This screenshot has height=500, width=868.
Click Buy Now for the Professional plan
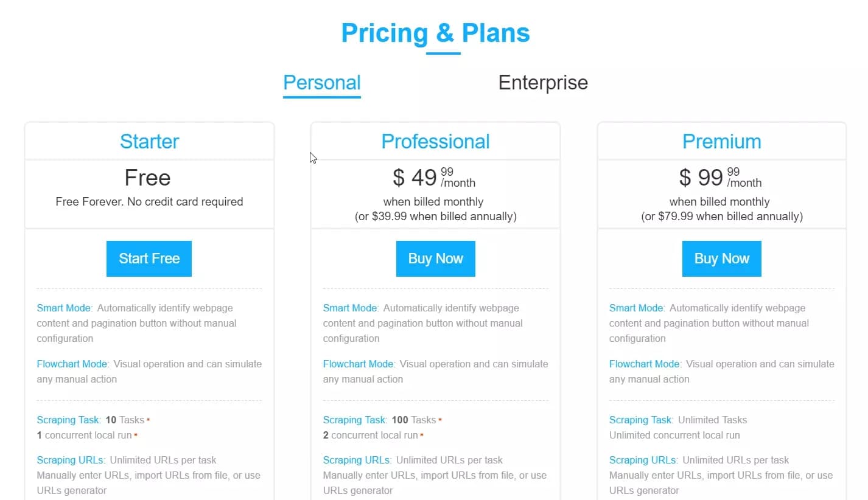pos(435,258)
